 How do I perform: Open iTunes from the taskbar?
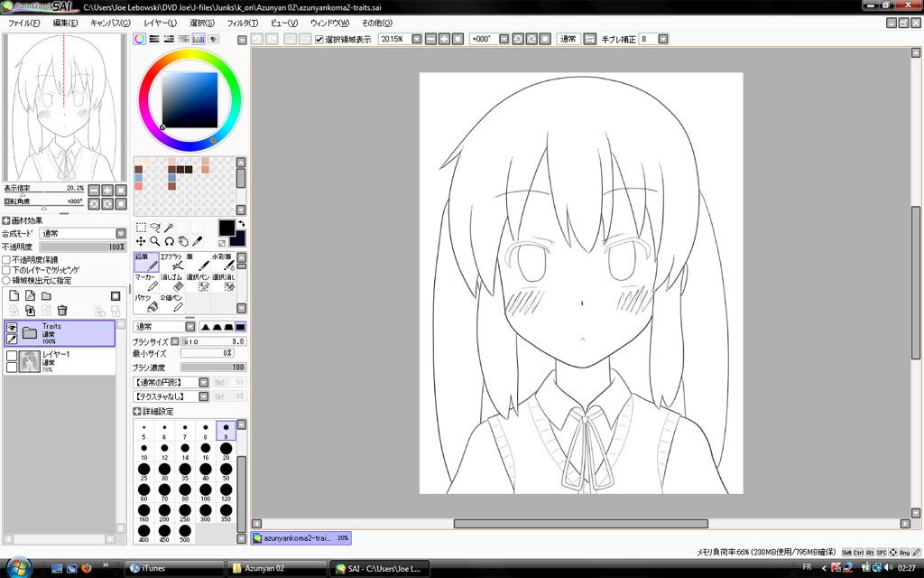pos(174,569)
